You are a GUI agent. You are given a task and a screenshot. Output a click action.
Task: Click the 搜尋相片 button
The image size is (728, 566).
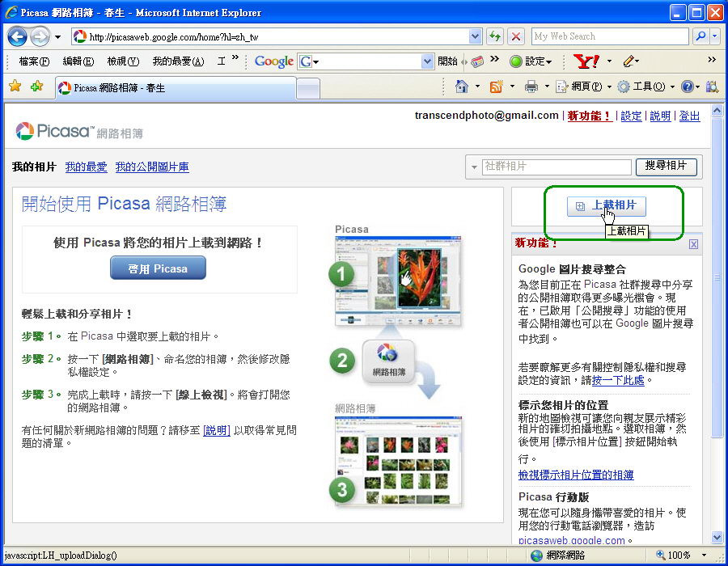coord(666,167)
